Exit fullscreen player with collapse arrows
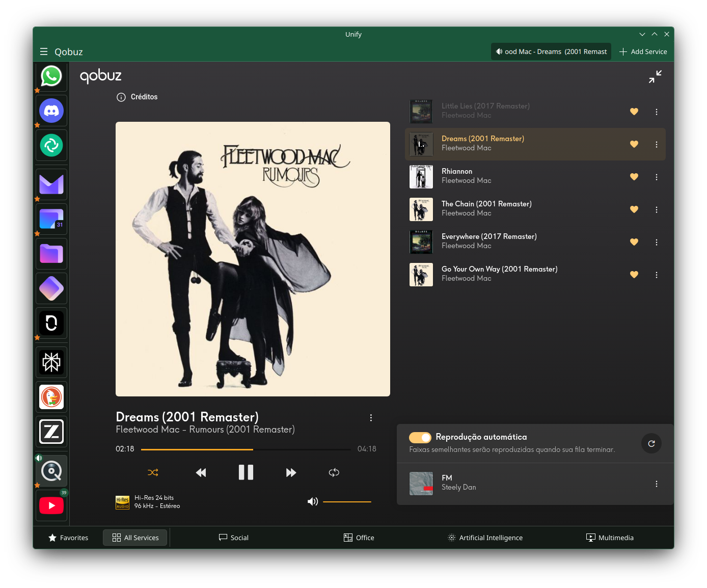This screenshot has height=588, width=707. click(655, 76)
